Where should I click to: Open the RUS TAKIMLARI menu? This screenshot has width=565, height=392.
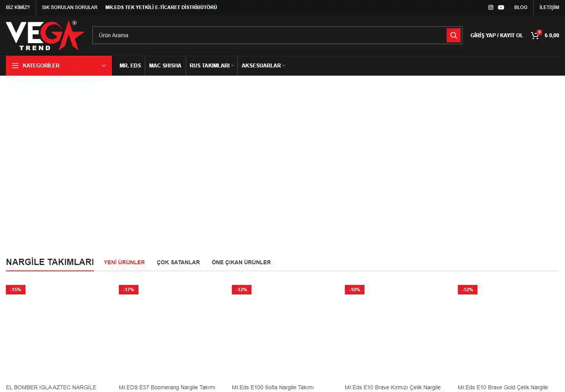click(210, 65)
